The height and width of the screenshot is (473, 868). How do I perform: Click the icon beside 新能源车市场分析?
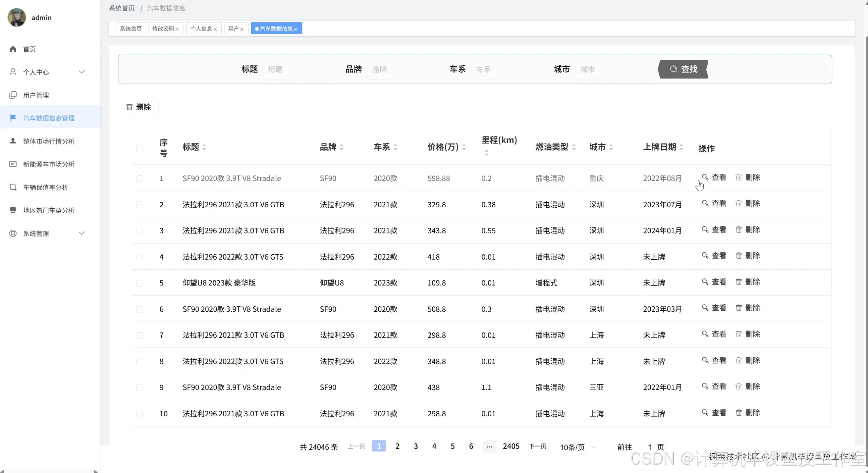[13, 164]
